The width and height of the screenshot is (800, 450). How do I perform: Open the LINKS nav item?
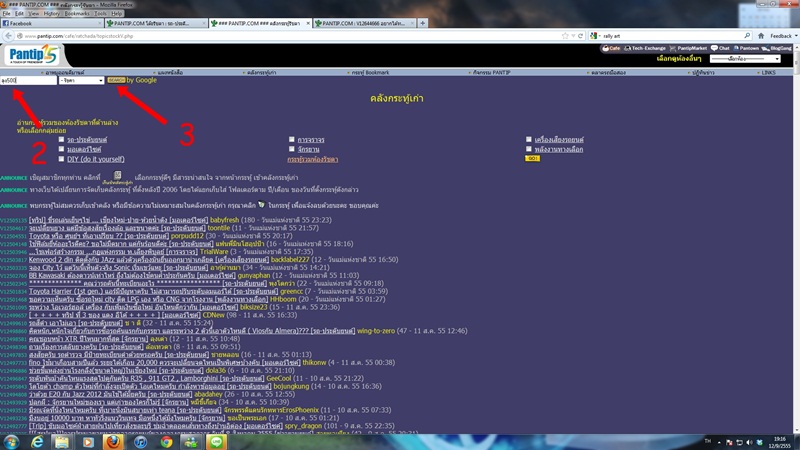(768, 73)
